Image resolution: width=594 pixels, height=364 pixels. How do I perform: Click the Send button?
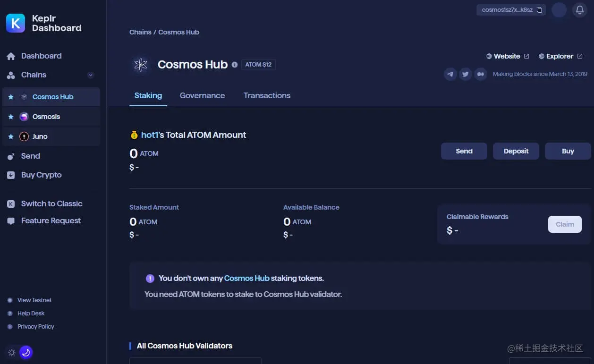click(464, 151)
